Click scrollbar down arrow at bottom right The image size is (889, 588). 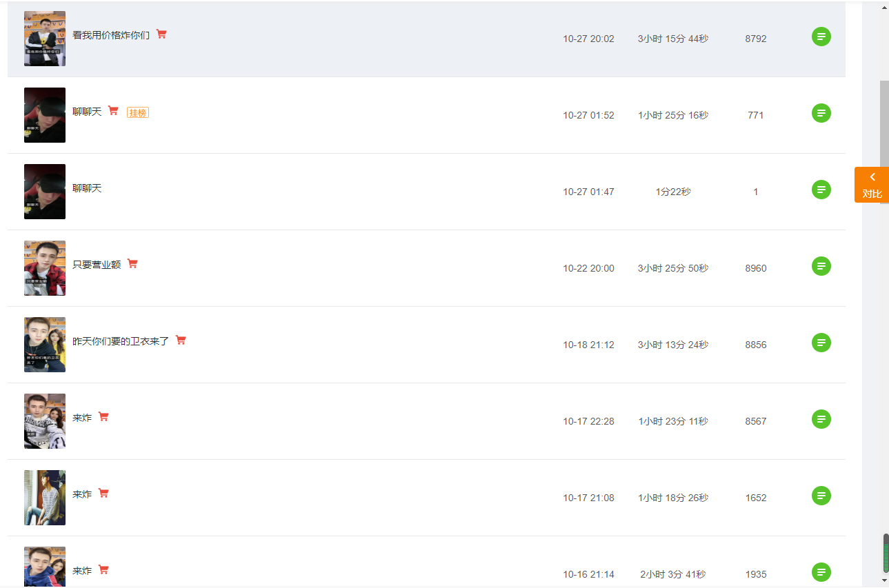884,580
